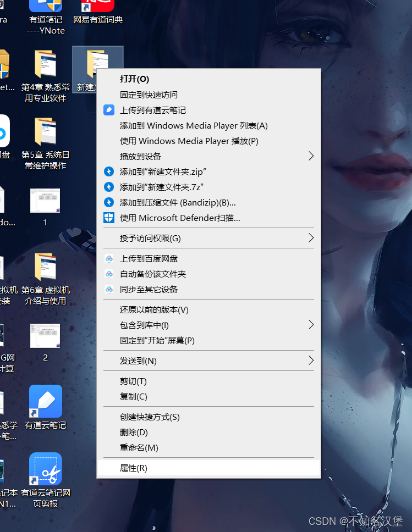Screen dimensions: 412x532
Task: Select the 第5章 系统日常维护操作 folder
Action: coord(46,144)
